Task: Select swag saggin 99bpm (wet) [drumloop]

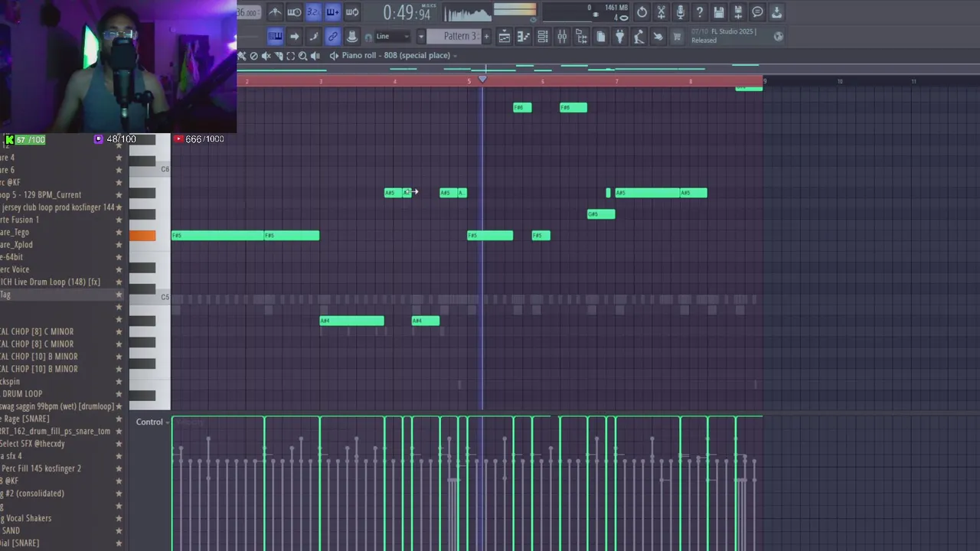Action: click(x=57, y=406)
